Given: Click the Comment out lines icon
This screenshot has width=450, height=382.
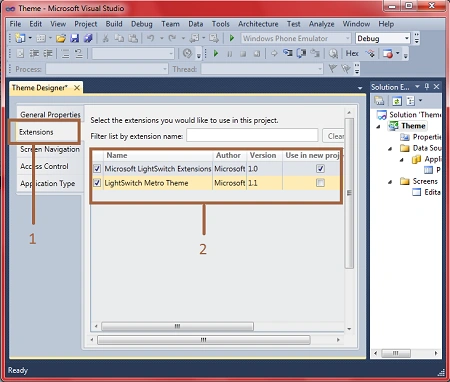Looking at the screenshot, I should [x=65, y=53].
